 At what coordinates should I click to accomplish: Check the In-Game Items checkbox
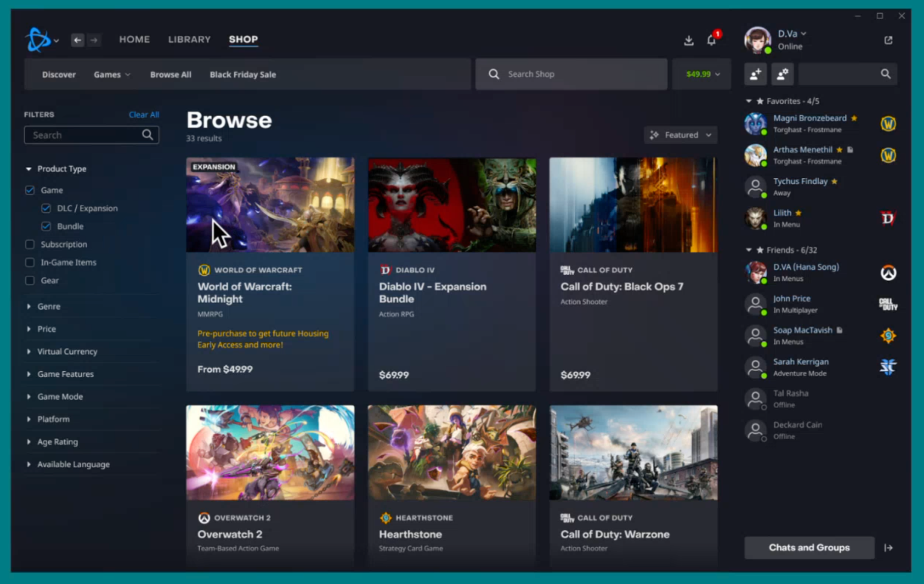pyautogui.click(x=30, y=262)
